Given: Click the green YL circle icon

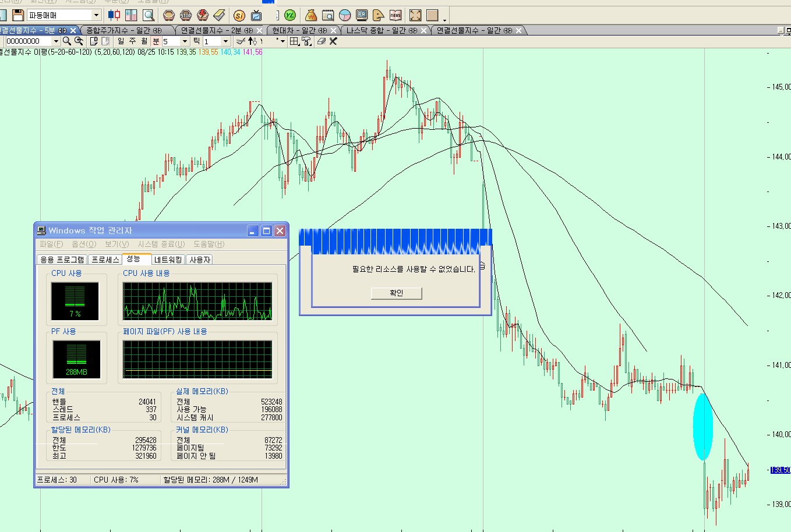Looking at the screenshot, I should tap(289, 15).
